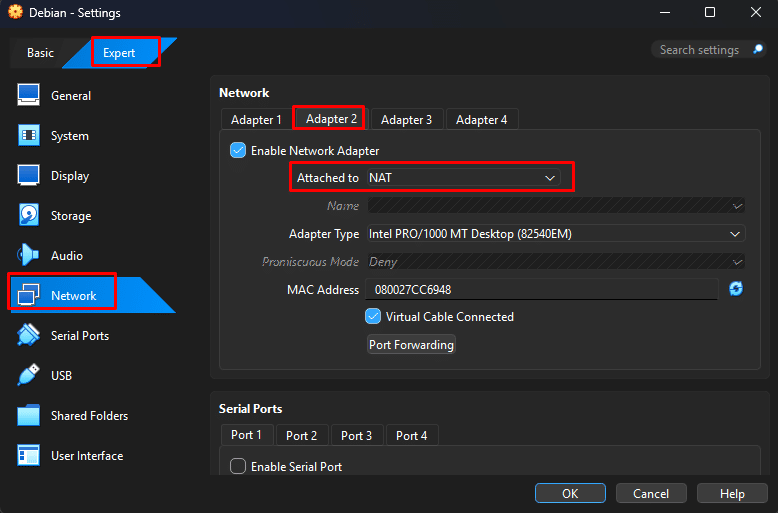Switch to the Expert tab
The image size is (778, 513).
(119, 53)
